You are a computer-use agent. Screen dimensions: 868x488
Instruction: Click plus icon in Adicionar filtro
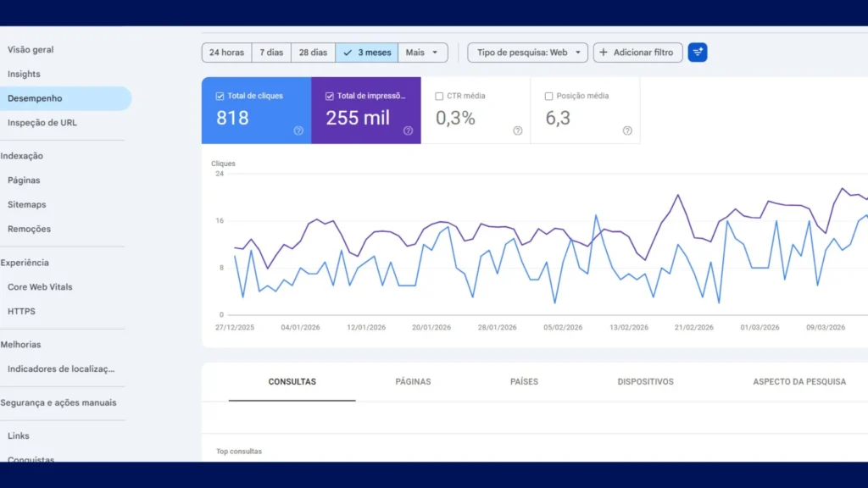click(x=604, y=53)
